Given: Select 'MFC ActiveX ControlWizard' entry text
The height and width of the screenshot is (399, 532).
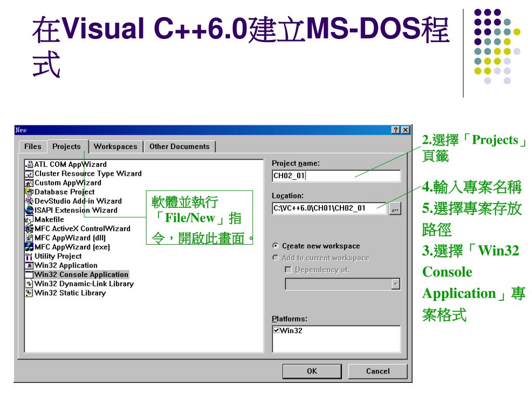Looking at the screenshot, I should coord(83,229).
